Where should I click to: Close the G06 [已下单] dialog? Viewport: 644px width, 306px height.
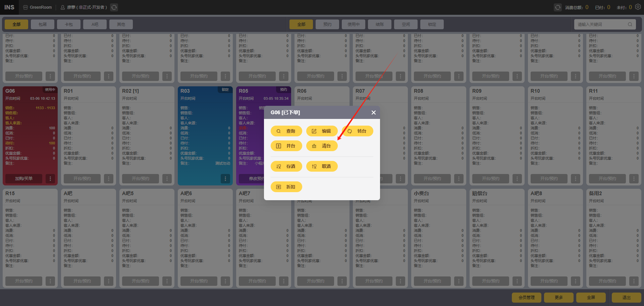tap(373, 113)
